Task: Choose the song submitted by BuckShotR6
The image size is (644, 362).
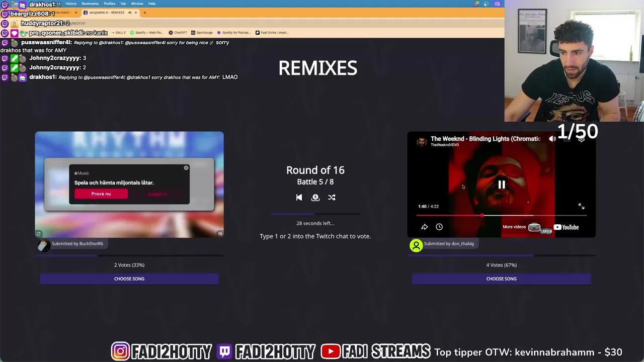Action: pyautogui.click(x=129, y=279)
